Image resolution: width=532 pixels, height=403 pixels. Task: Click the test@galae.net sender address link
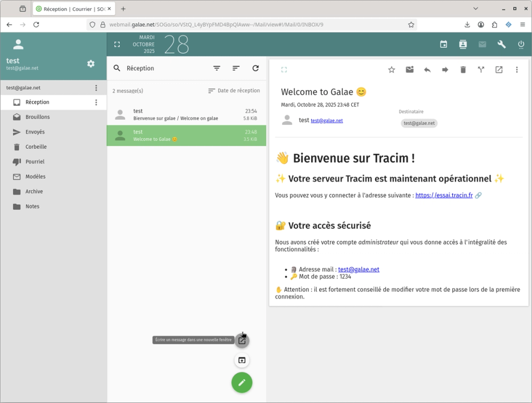click(327, 121)
